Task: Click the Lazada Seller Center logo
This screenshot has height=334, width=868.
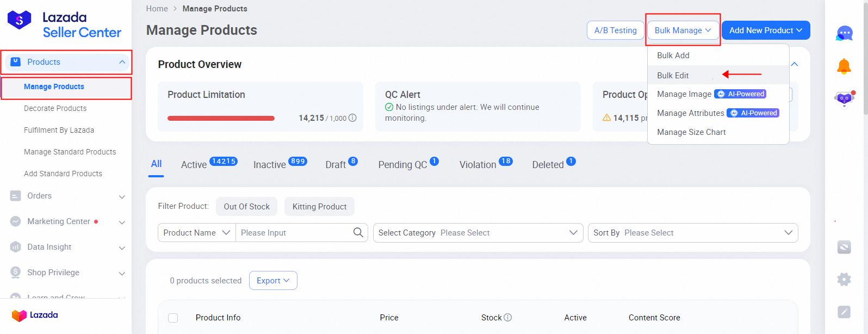Action: pyautogui.click(x=64, y=24)
